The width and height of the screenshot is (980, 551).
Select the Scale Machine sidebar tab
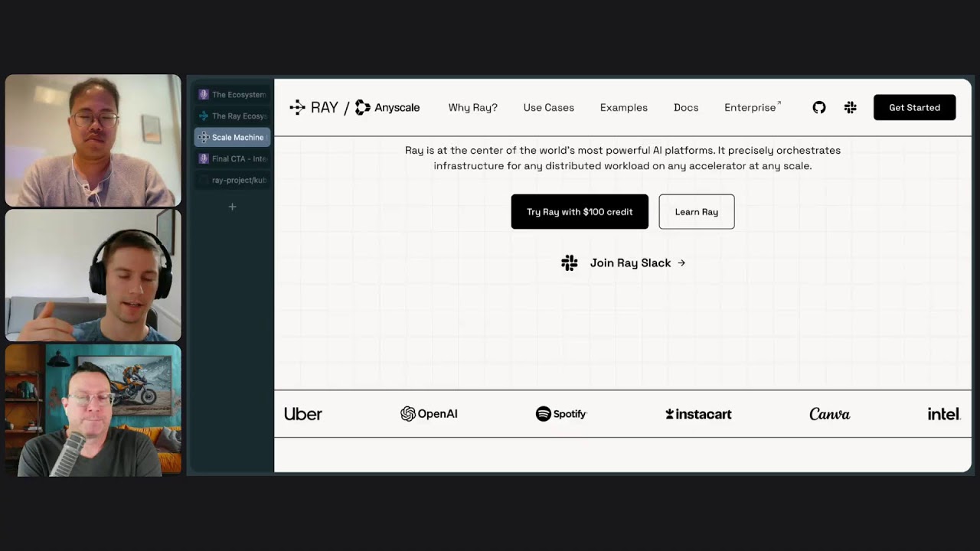(232, 138)
